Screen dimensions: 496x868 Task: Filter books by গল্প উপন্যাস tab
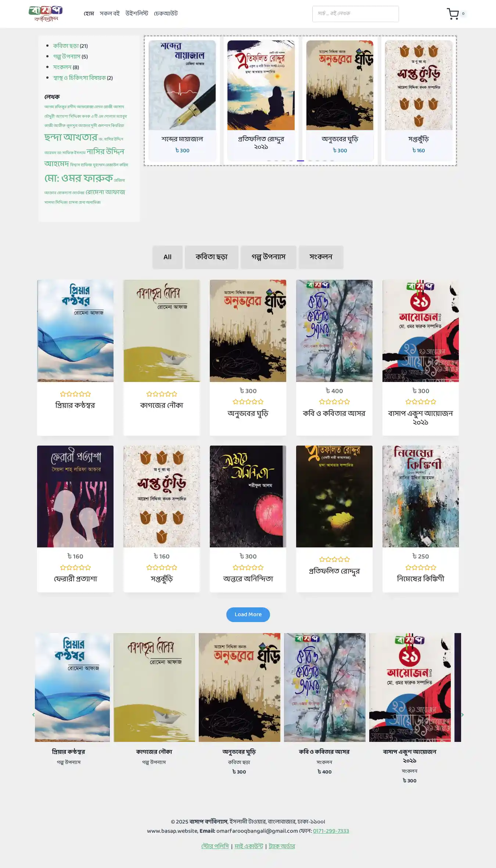269,257
